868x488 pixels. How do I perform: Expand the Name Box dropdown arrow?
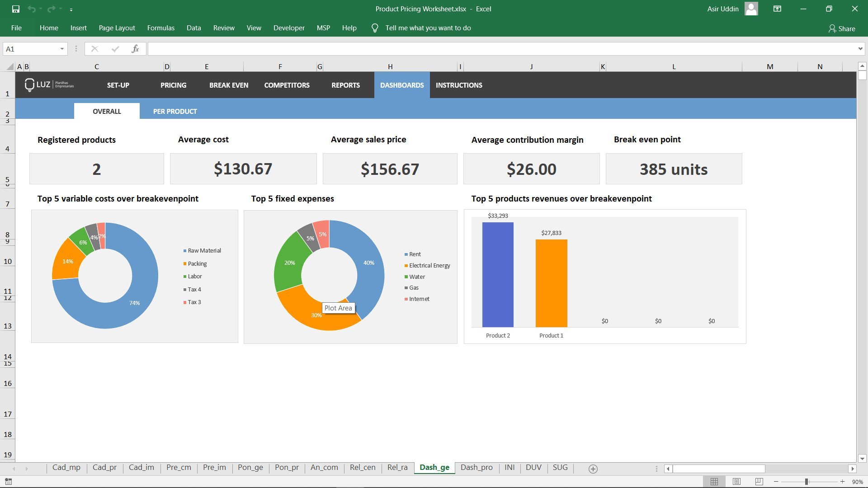click(62, 48)
